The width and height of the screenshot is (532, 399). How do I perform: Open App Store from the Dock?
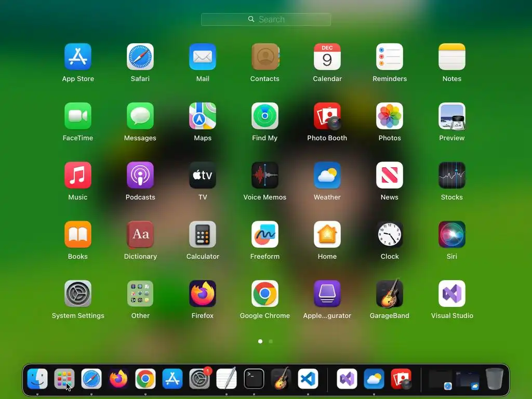(172, 379)
